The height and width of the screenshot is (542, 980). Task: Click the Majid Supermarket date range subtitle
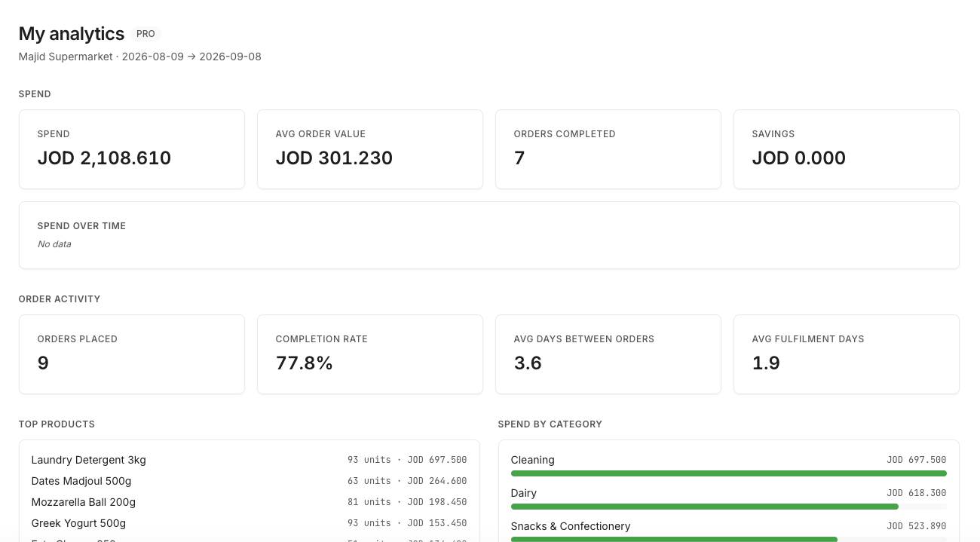140,57
